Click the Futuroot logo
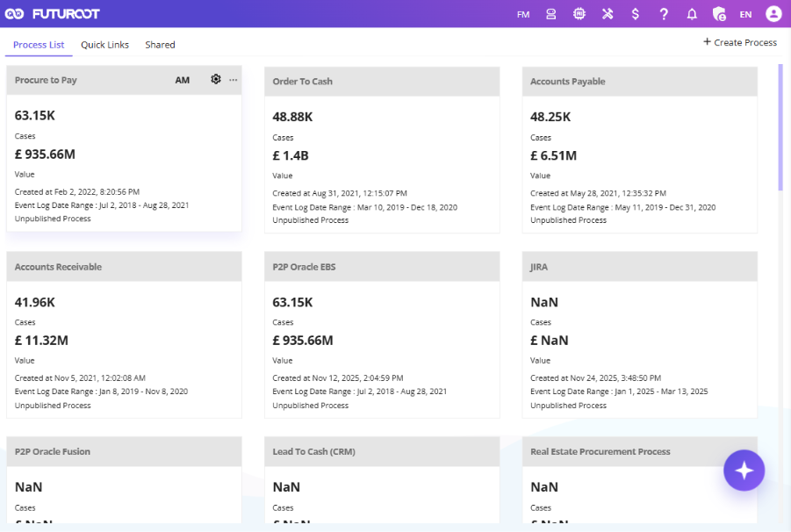 pyautogui.click(x=53, y=14)
